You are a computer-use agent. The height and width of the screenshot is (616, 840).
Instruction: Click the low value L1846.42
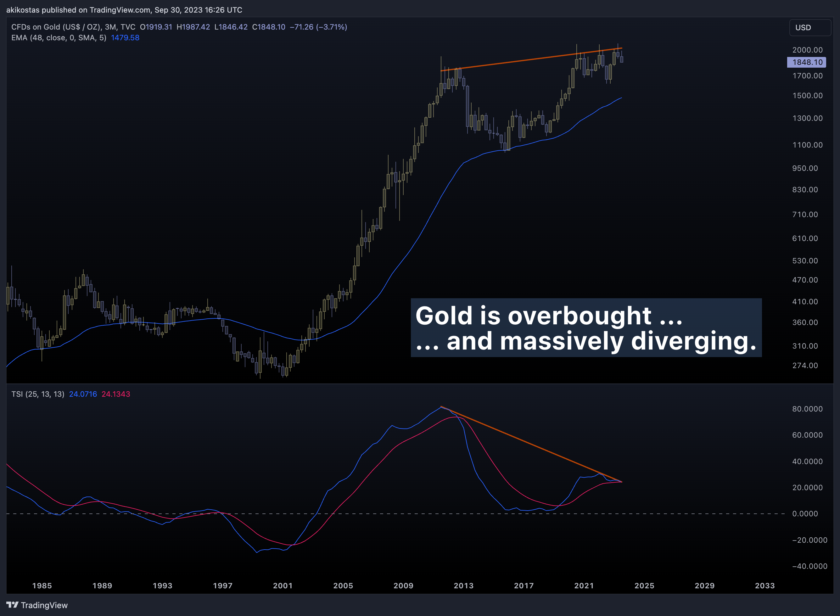(231, 27)
